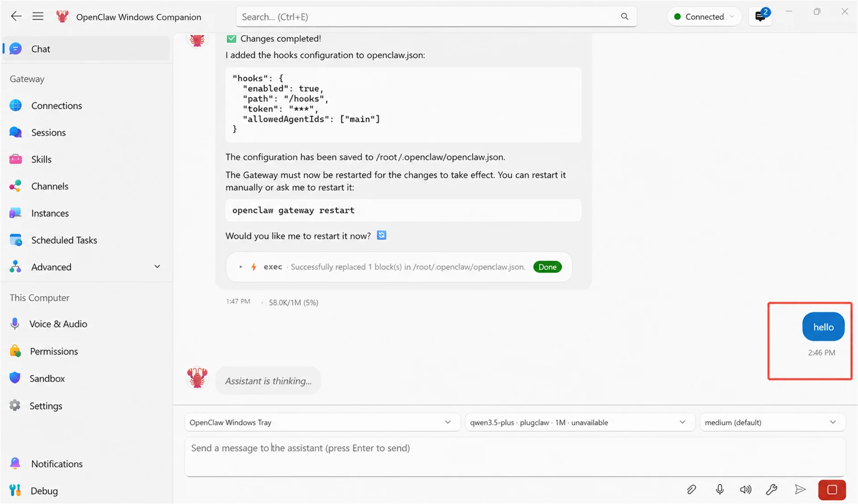Click the send message arrow icon
Screen dimensions: 858x504
pyautogui.click(x=800, y=489)
